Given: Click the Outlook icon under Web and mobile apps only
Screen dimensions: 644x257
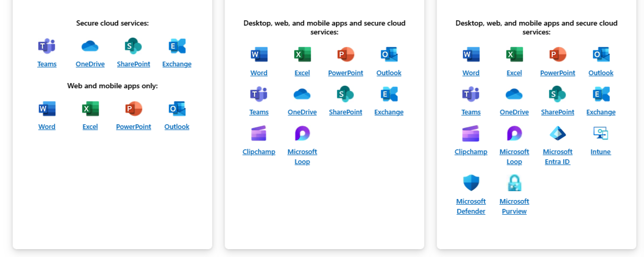Looking at the screenshot, I should point(177,109).
